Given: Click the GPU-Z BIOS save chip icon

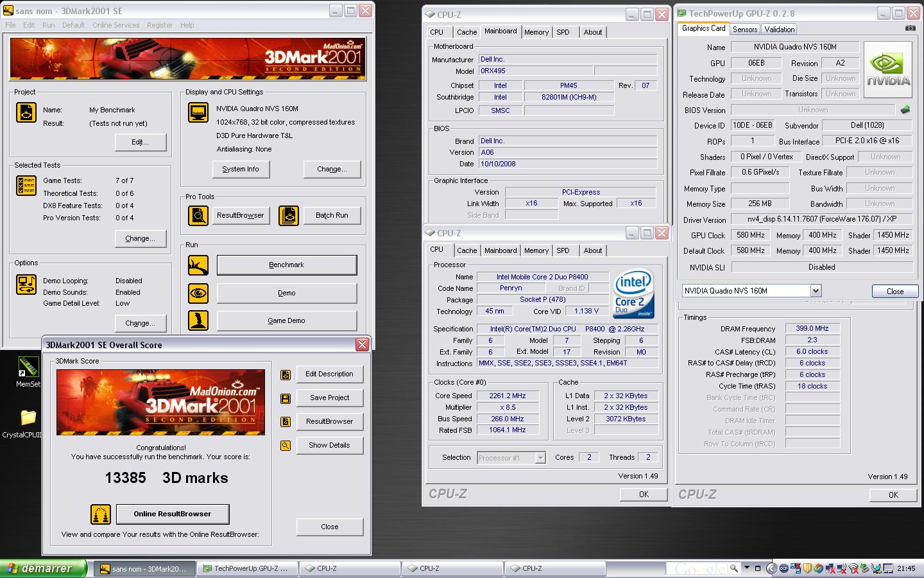Looking at the screenshot, I should click(x=905, y=110).
